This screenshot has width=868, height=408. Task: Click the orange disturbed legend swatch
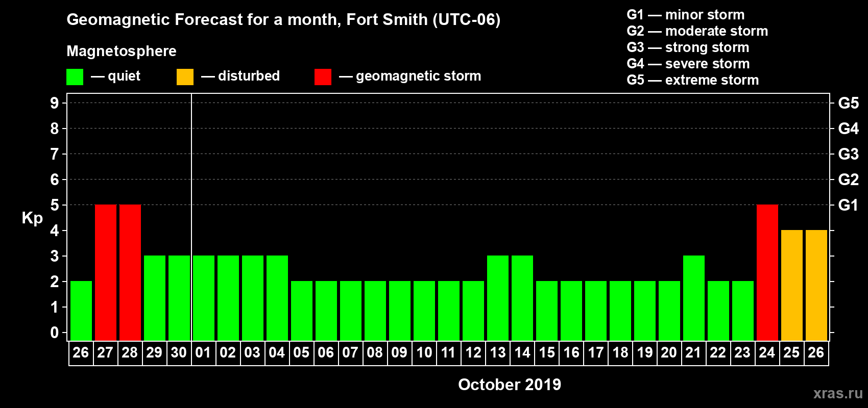coord(185,77)
